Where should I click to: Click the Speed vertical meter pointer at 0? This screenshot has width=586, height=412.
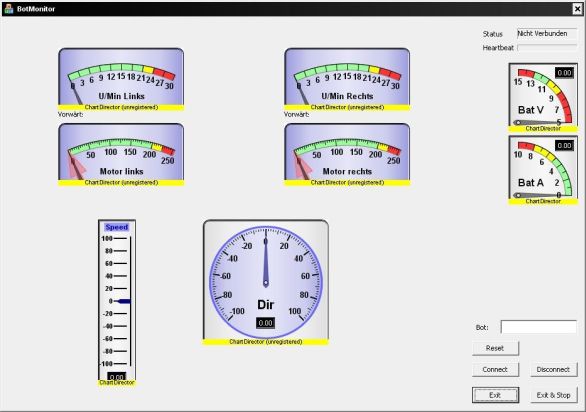[123, 301]
